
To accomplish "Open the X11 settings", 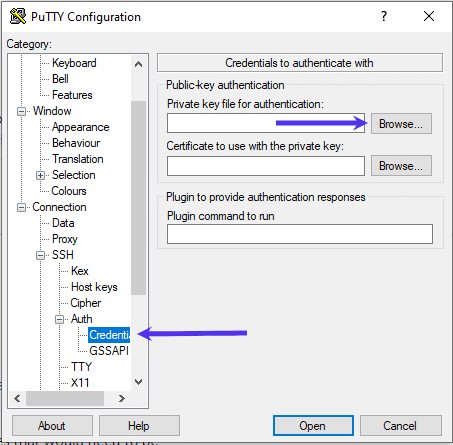I will pyautogui.click(x=80, y=383).
